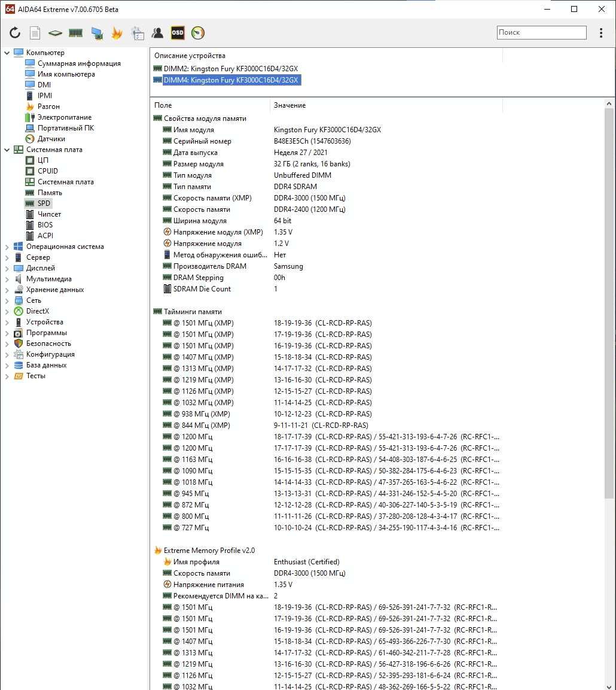
Task: Expand the Сервер tree node
Action: pyautogui.click(x=7, y=257)
